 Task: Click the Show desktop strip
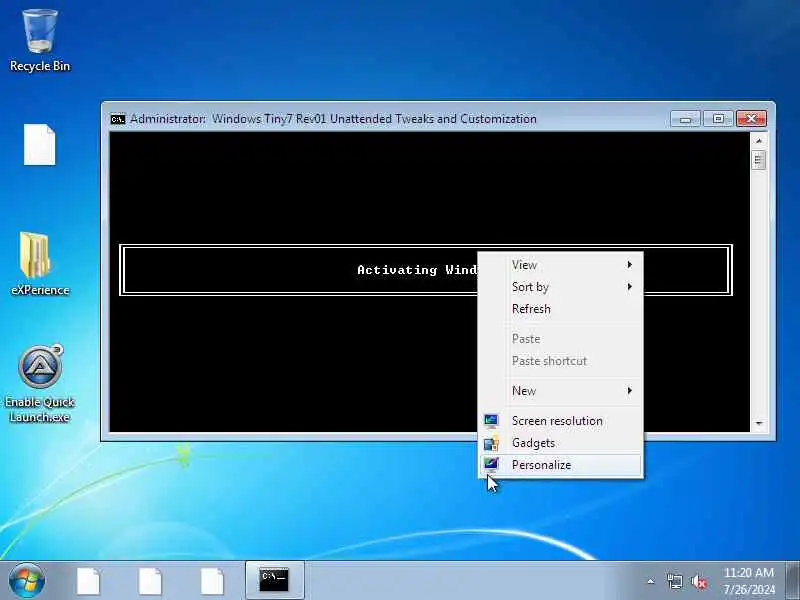(792, 581)
